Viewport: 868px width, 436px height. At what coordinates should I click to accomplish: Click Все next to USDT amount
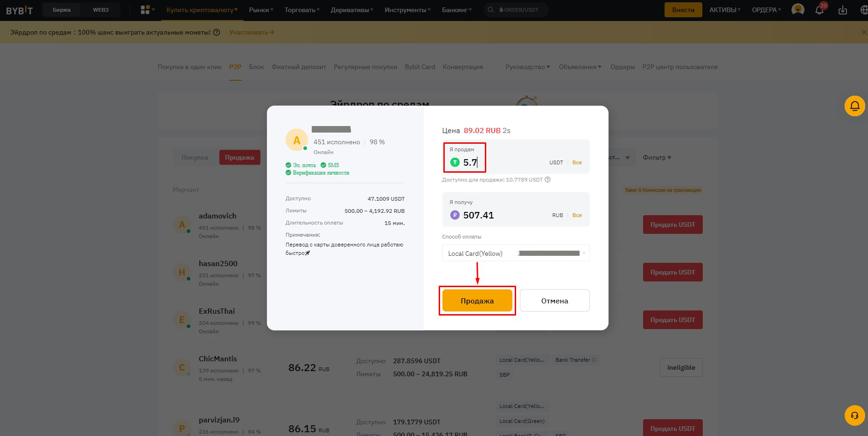(x=577, y=162)
